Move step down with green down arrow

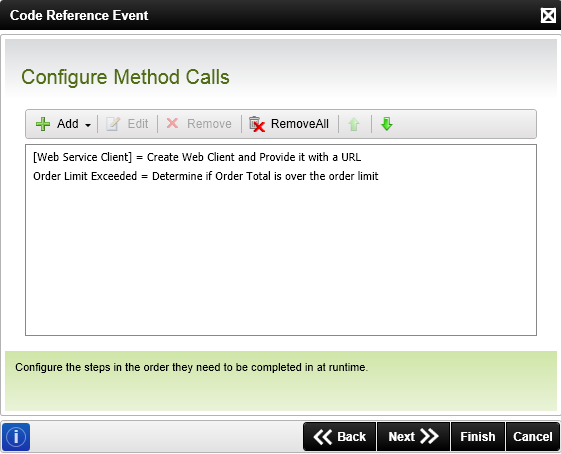pyautogui.click(x=387, y=124)
